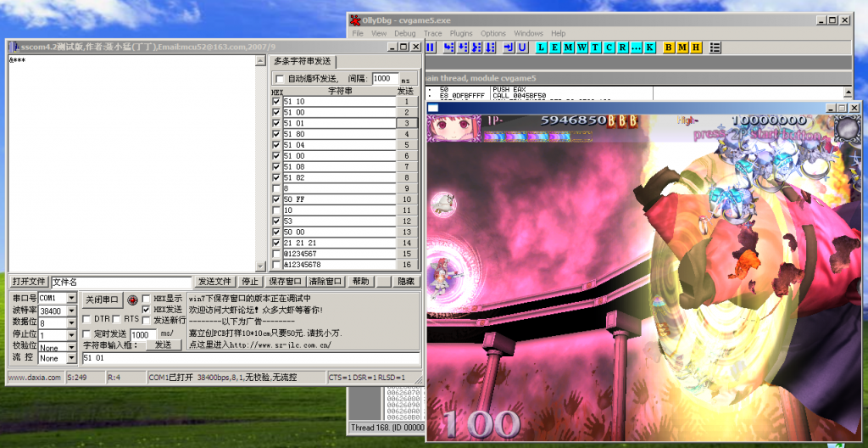Click OllyDbg Execute till return icon
This screenshot has height=448, width=868.
click(x=509, y=48)
